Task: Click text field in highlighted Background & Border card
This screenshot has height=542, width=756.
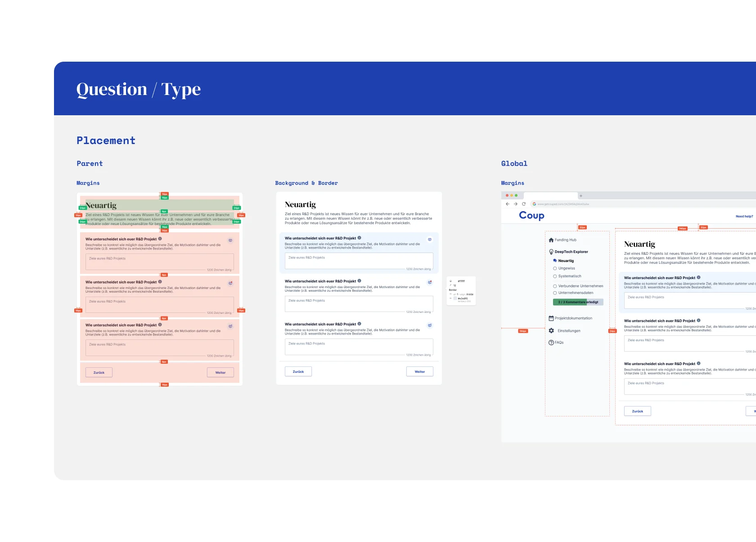Action: [x=359, y=261]
